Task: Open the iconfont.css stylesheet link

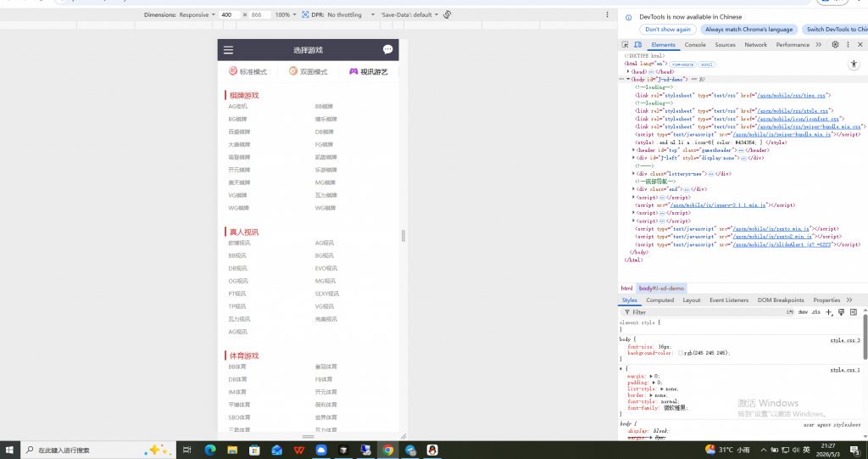Action: coord(798,119)
